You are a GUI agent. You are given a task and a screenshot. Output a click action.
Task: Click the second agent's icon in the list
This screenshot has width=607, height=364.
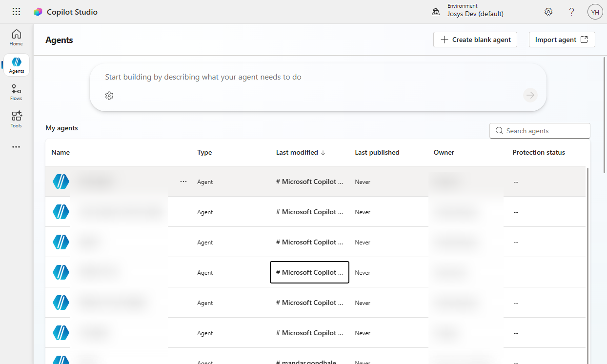coord(61,212)
